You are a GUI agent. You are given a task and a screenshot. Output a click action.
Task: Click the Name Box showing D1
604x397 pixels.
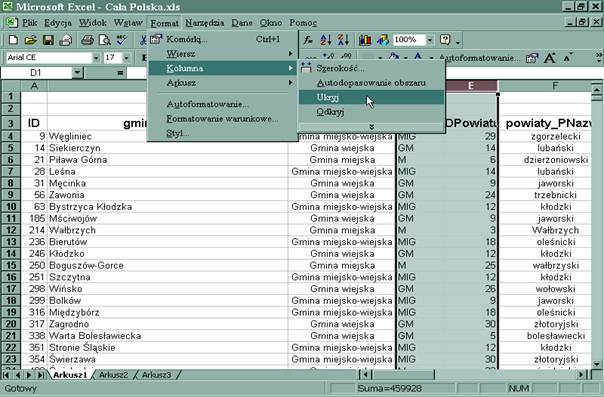[36, 72]
